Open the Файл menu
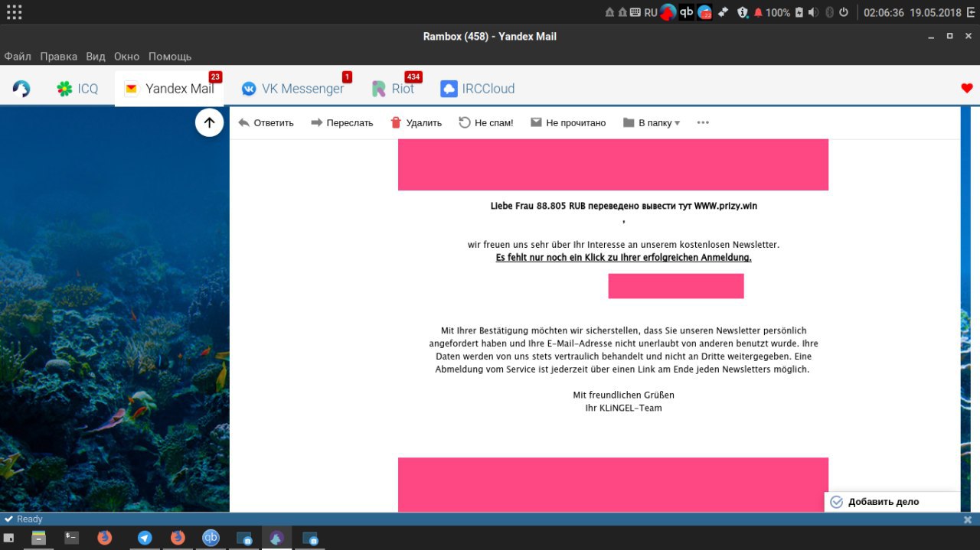980x550 pixels. click(18, 57)
